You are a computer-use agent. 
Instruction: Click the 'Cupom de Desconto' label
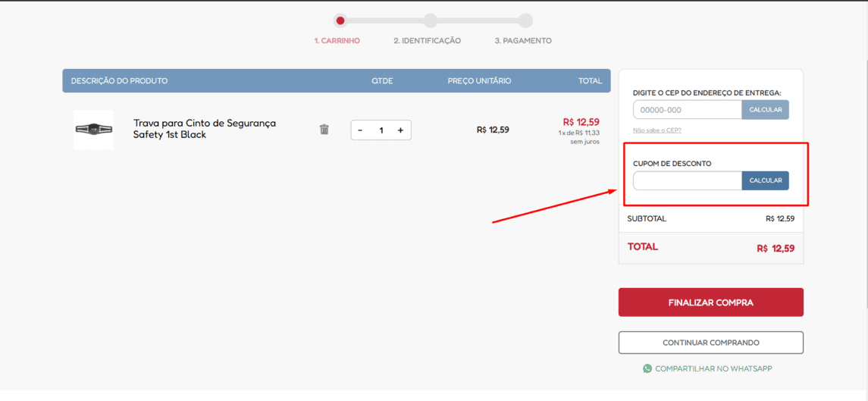[x=672, y=164]
